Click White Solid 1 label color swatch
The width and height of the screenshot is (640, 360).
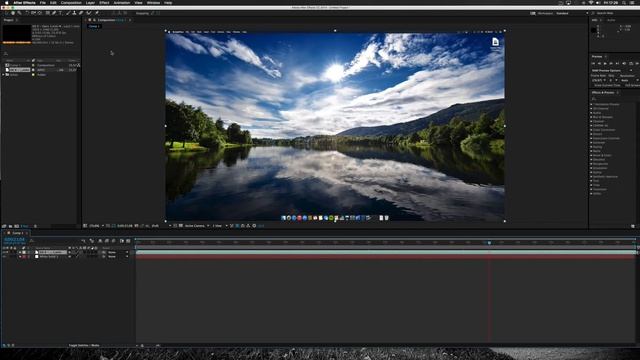tap(24, 257)
